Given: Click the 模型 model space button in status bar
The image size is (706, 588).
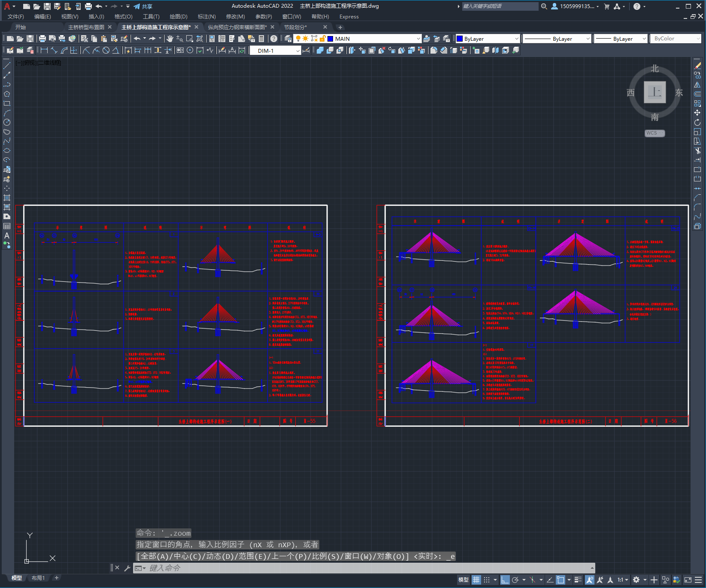Looking at the screenshot, I should pos(464,580).
